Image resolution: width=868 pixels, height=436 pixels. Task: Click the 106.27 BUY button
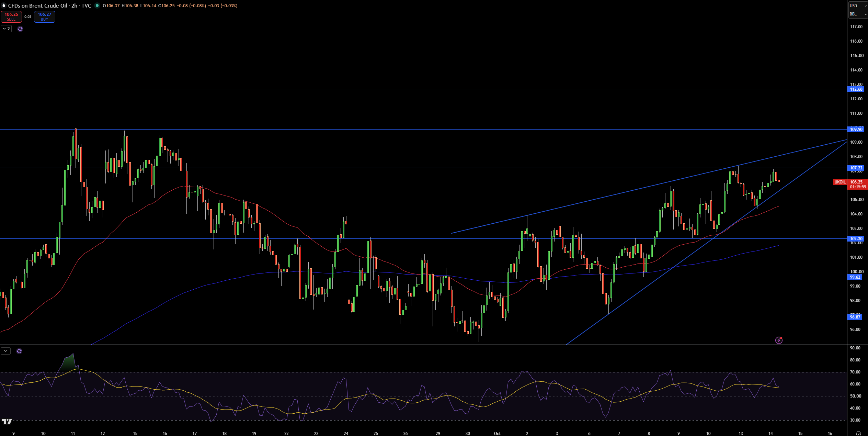point(45,16)
